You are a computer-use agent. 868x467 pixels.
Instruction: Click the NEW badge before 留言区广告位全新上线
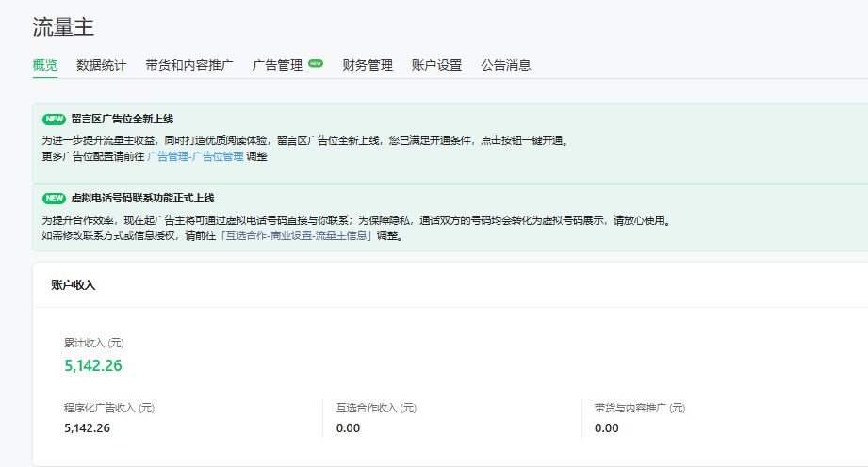[x=54, y=120]
